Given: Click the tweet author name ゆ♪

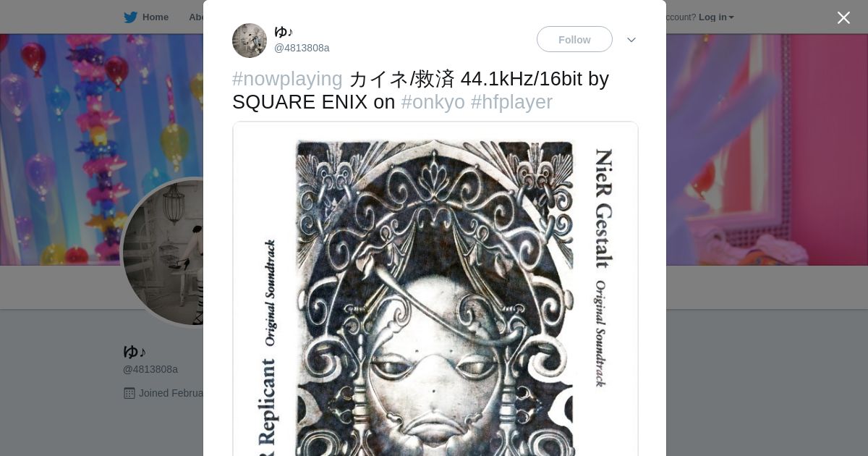Looking at the screenshot, I should coord(284,32).
